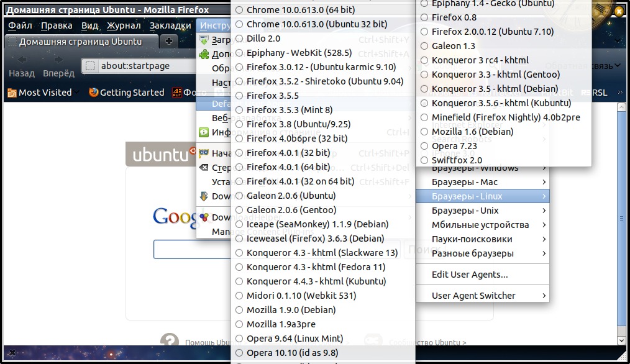Open a new tab with the plus button
The image size is (630, 364).
pyautogui.click(x=169, y=41)
